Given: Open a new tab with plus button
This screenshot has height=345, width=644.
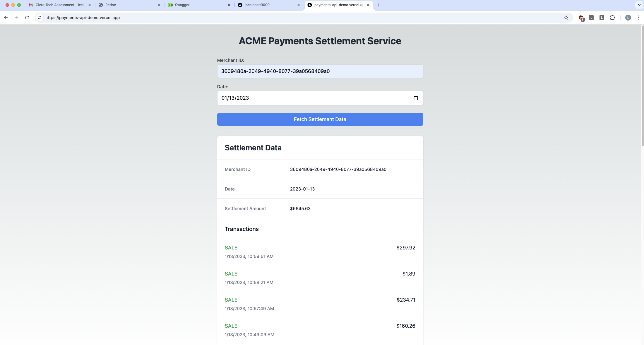Looking at the screenshot, I should pyautogui.click(x=378, y=5).
